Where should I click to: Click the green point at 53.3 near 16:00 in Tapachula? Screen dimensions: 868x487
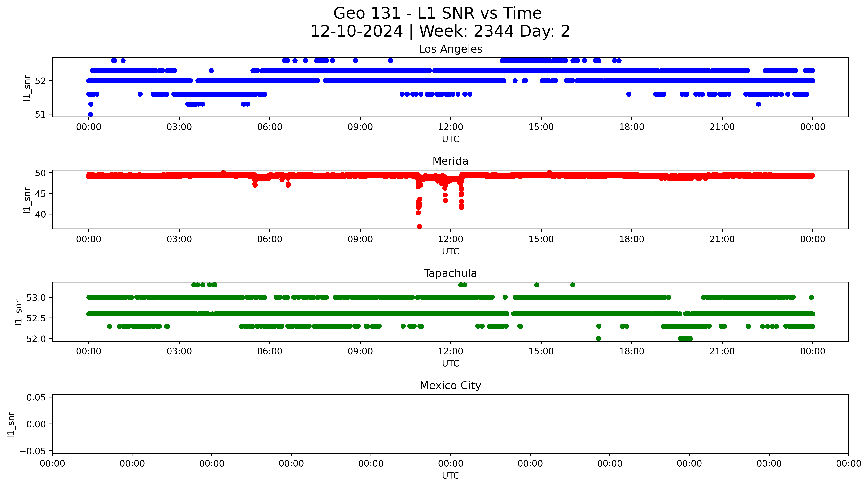tap(573, 285)
